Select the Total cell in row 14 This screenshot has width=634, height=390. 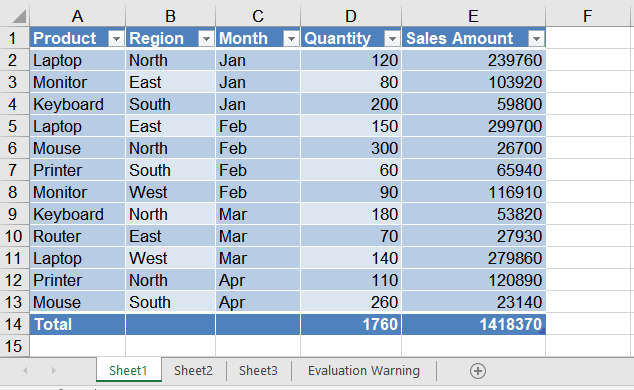tap(77, 324)
